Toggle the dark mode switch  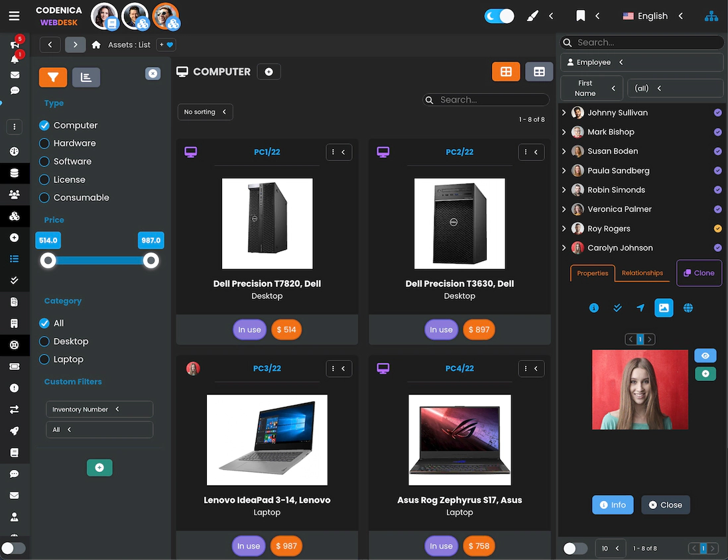tap(499, 17)
